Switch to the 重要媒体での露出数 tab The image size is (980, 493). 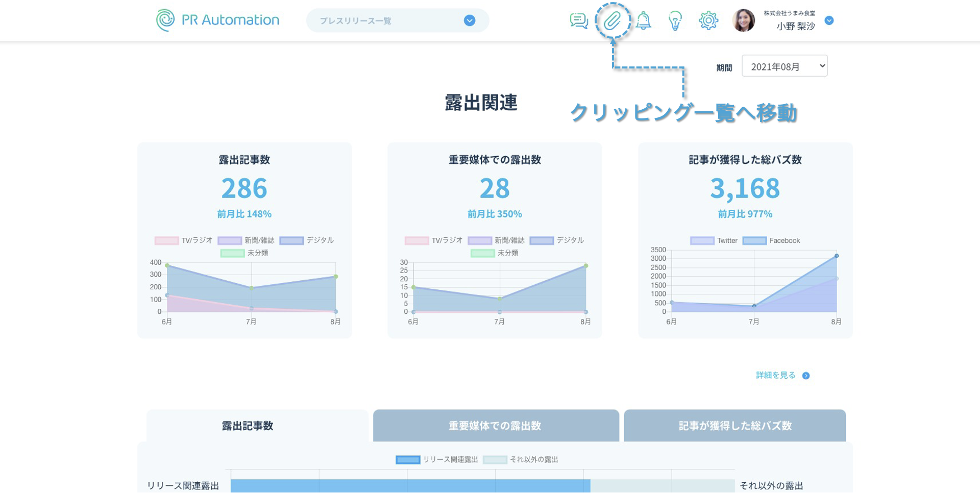tap(495, 426)
